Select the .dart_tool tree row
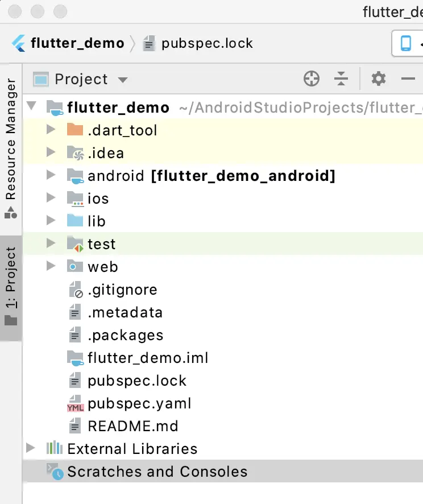 (x=223, y=130)
